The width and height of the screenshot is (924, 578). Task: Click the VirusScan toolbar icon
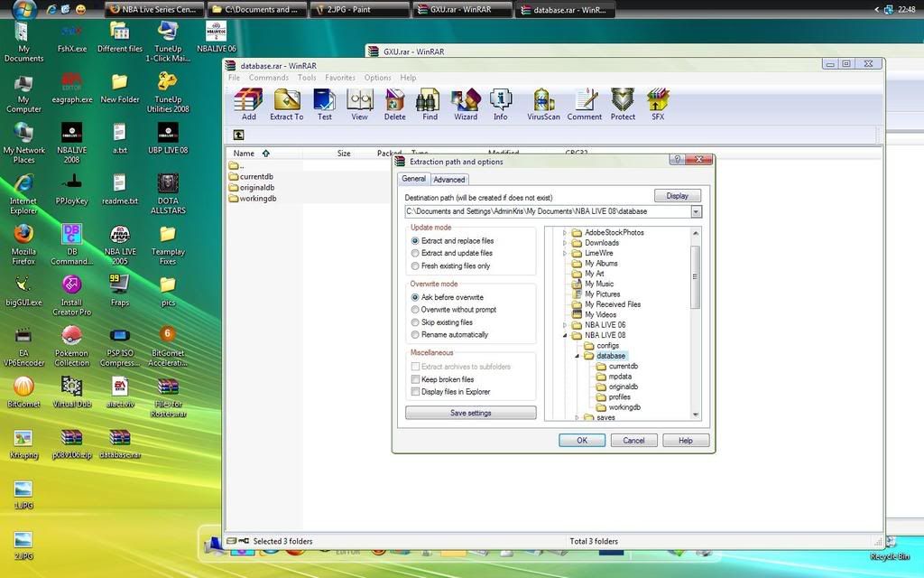point(543,105)
